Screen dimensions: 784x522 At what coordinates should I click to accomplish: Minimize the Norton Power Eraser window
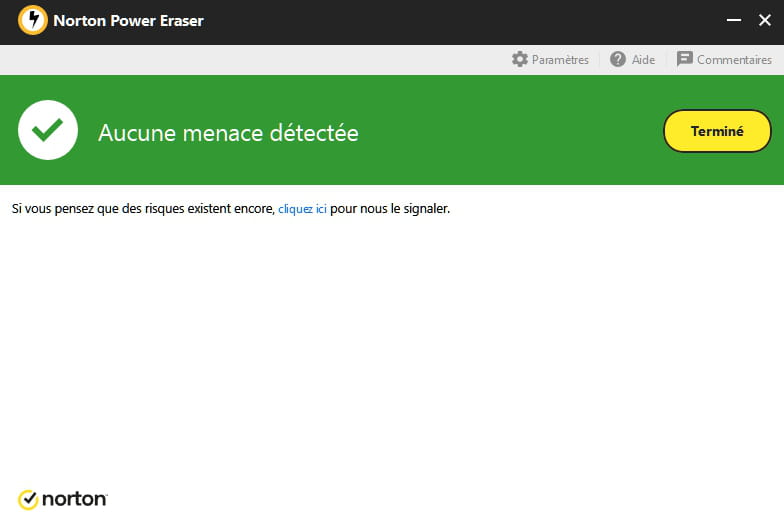734,20
